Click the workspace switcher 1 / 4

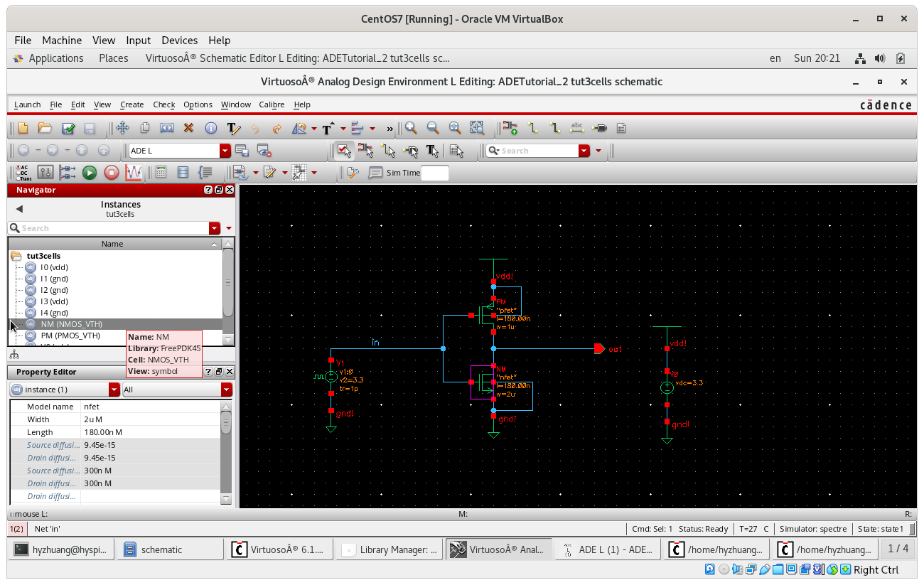[898, 549]
